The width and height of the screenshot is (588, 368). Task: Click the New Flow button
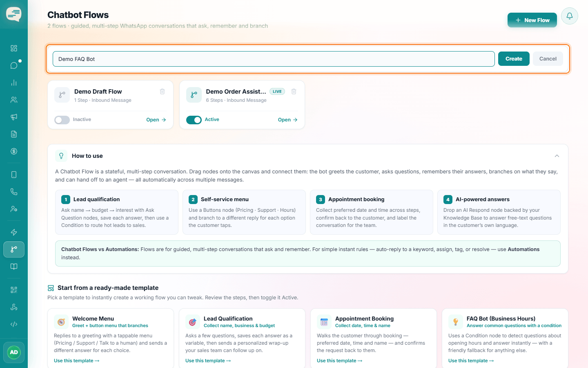pos(532,20)
